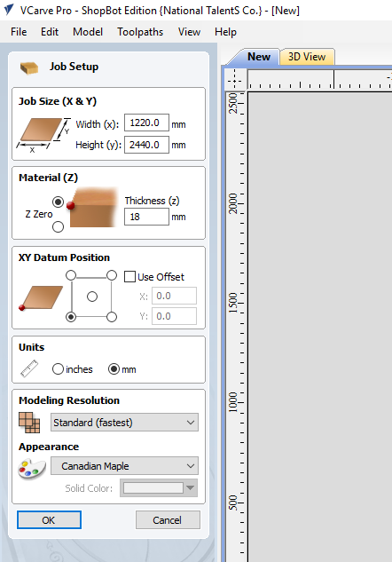The image size is (392, 562).
Task: Click the offset Y value field
Action: click(174, 316)
